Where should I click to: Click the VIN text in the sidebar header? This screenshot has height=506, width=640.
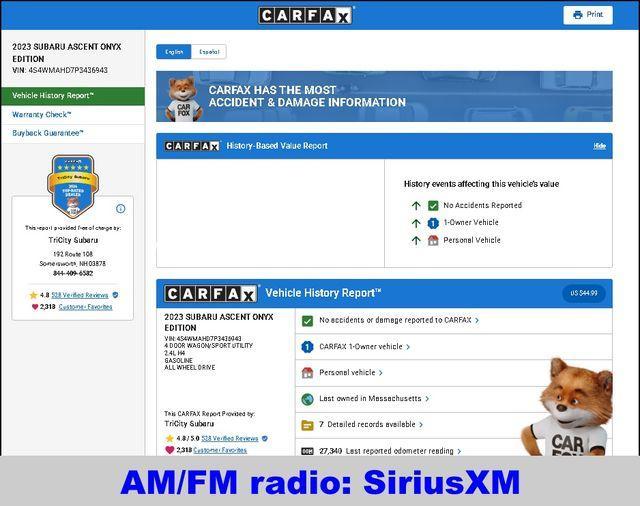point(60,70)
